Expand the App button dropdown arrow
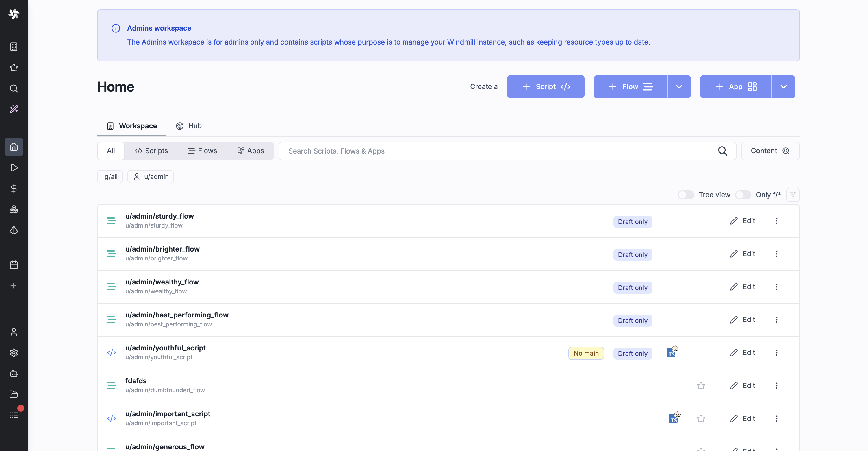The height and width of the screenshot is (451, 868). (783, 87)
